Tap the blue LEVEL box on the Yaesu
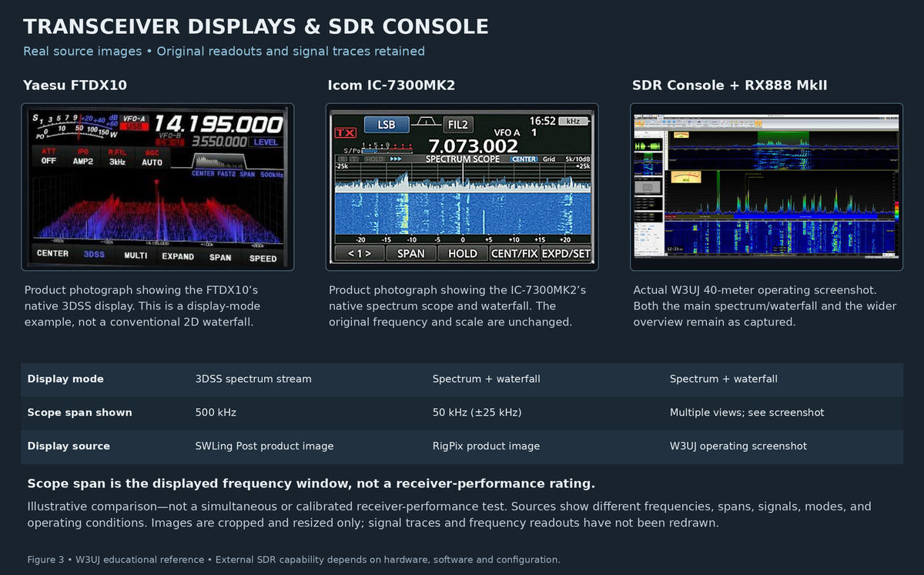This screenshot has width=924, height=575. (266, 142)
